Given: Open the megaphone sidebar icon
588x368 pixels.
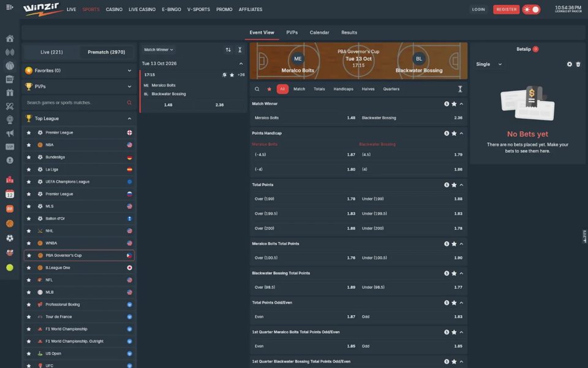Looking at the screenshot, I should (x=10, y=133).
